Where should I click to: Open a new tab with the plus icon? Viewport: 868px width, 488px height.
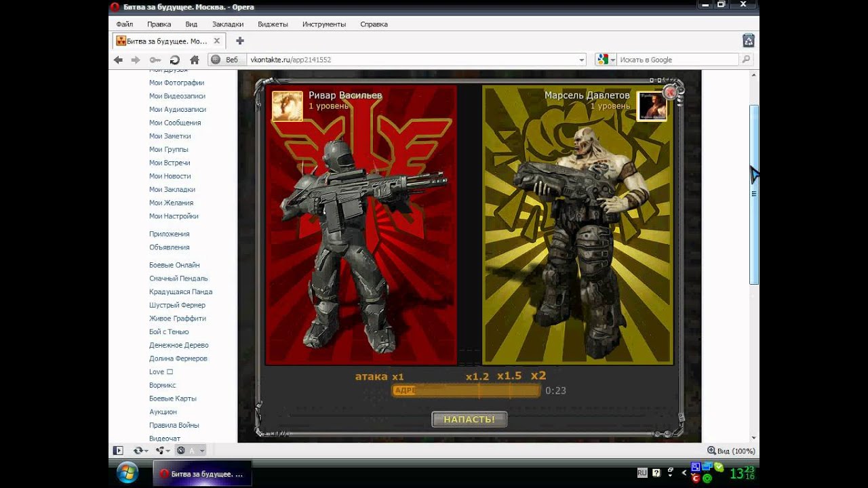(x=239, y=41)
